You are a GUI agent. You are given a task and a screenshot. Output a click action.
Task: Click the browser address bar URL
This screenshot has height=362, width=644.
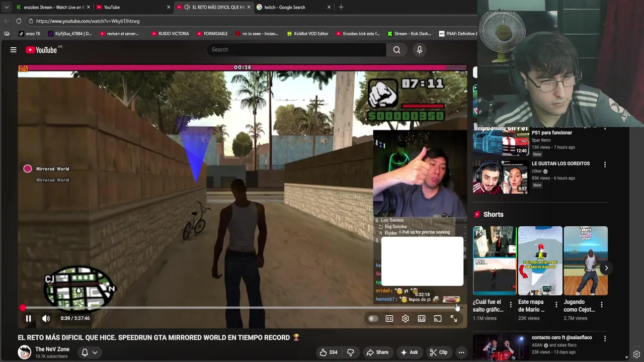88,21
